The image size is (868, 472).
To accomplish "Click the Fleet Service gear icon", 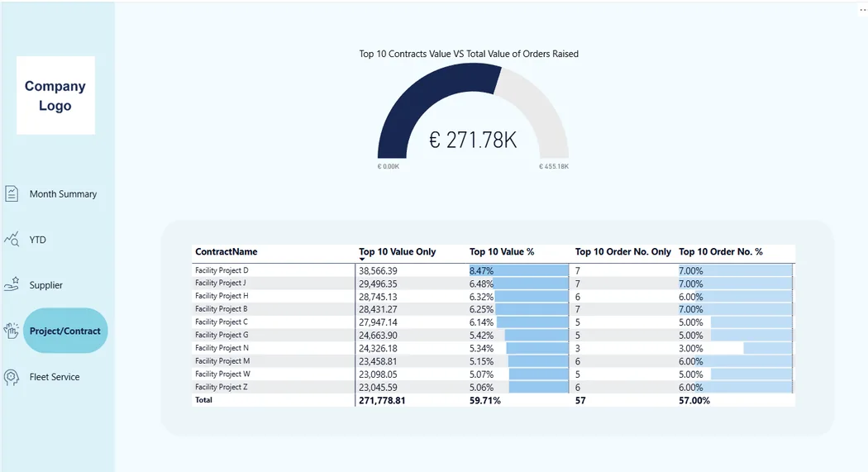I will 12,377.
